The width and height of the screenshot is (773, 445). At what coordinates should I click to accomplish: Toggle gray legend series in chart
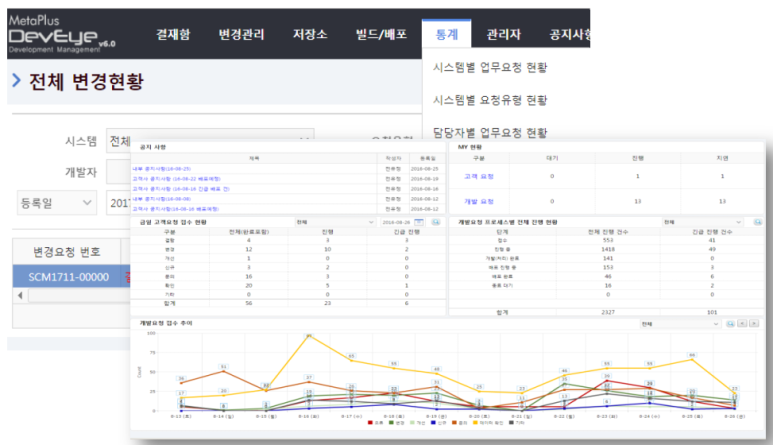click(x=517, y=423)
